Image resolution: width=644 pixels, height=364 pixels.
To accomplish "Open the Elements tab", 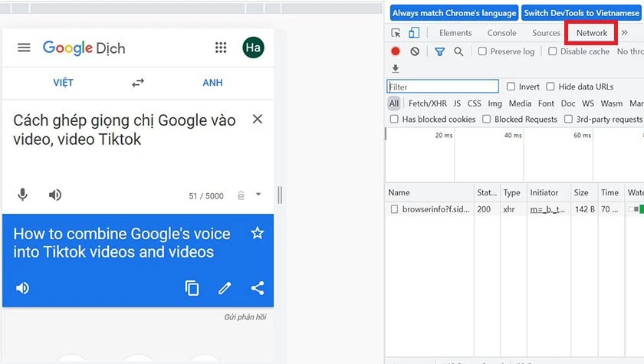I will (x=455, y=33).
